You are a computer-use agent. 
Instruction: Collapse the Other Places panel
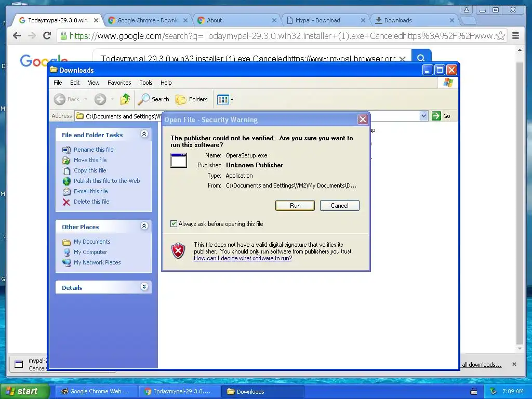tap(144, 226)
